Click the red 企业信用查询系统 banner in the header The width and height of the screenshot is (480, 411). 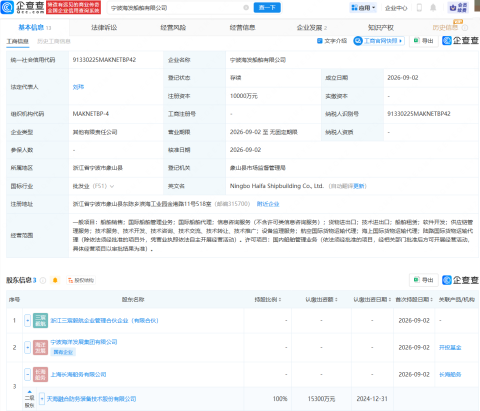click(x=73, y=7)
